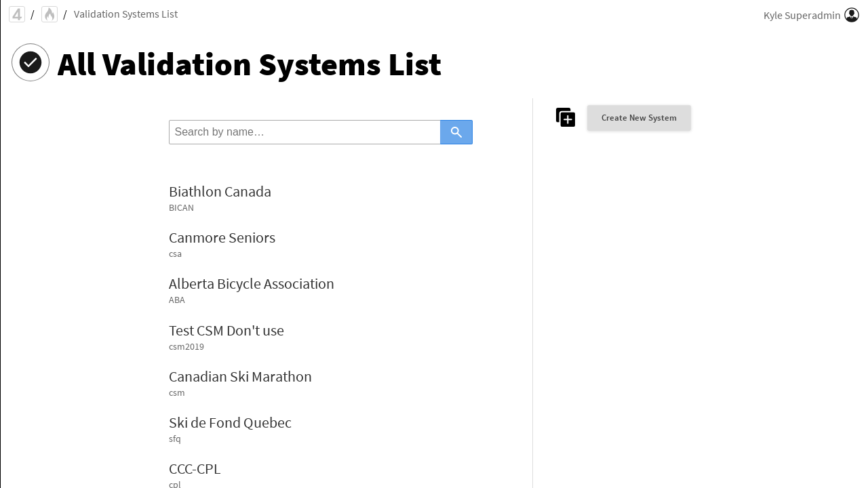Open the Canmore Seniors system
868x488 pixels.
click(222, 238)
